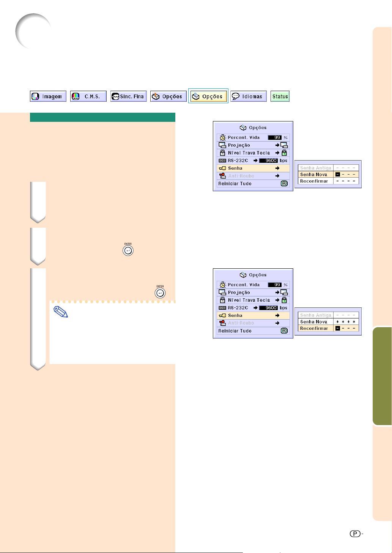
Task: Open the green Status tab
Action: tap(280, 96)
